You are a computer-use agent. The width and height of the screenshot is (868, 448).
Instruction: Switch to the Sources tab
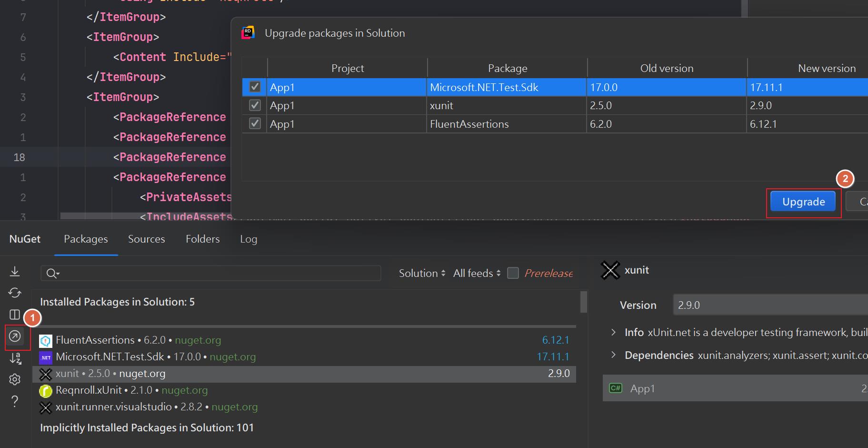pyautogui.click(x=146, y=239)
